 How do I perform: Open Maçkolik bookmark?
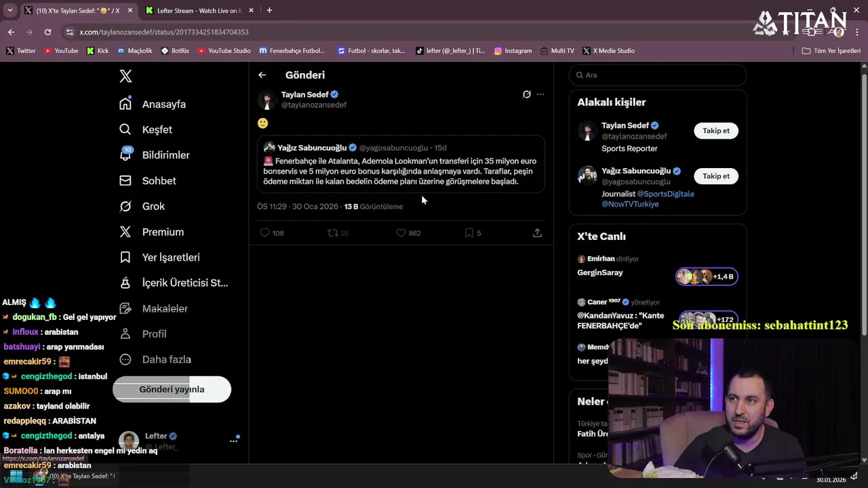pos(134,51)
